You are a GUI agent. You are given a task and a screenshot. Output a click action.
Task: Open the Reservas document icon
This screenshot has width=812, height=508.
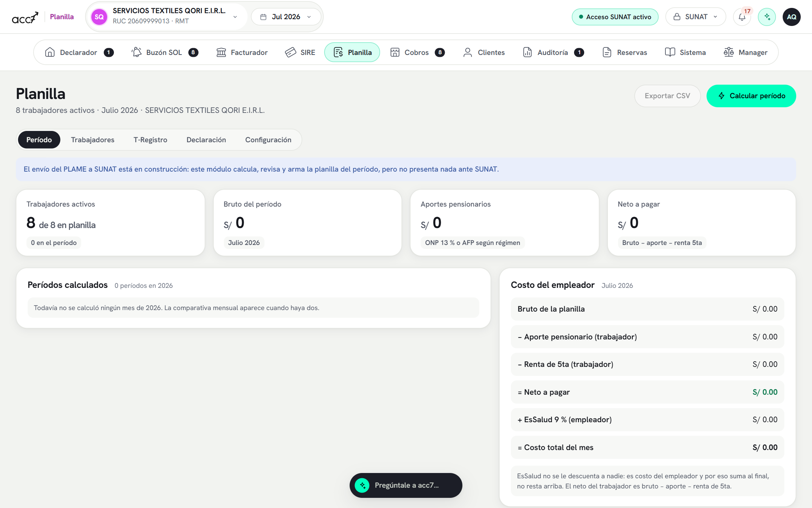point(607,52)
